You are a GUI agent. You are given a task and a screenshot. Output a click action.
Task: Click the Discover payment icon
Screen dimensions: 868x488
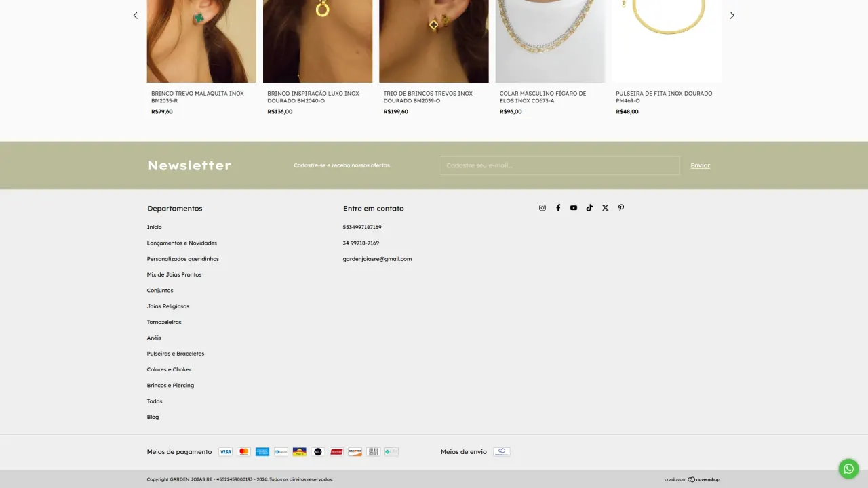click(x=355, y=452)
